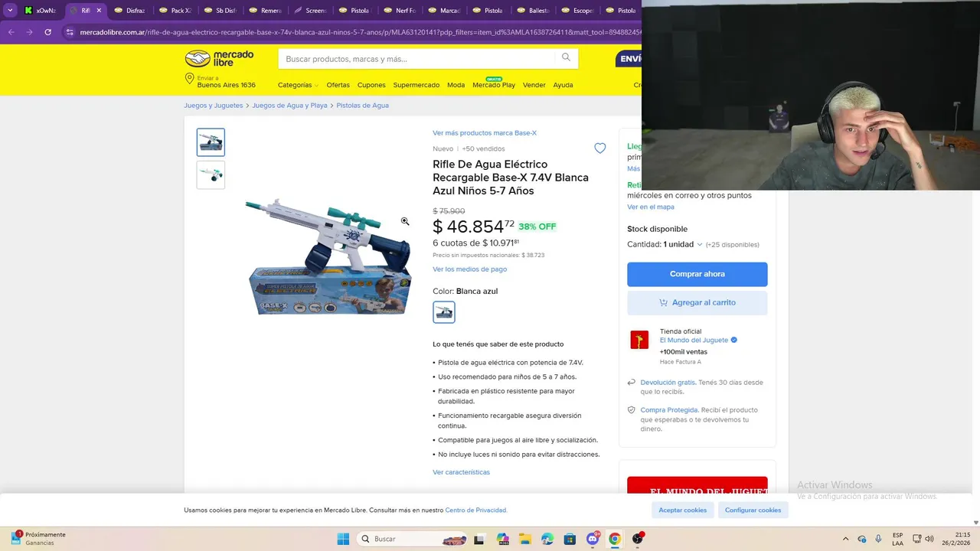Open Ver los medios de pago link
Image resolution: width=980 pixels, height=551 pixels.
pos(469,269)
